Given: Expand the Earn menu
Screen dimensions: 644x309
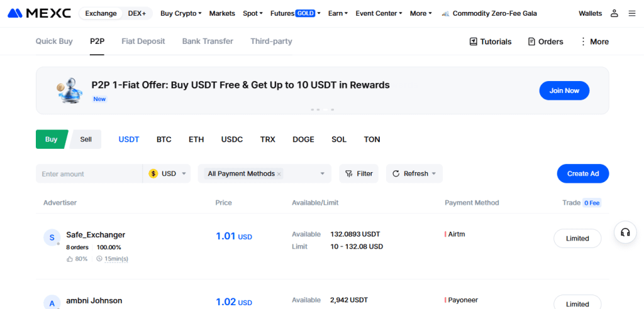Looking at the screenshot, I should 338,13.
